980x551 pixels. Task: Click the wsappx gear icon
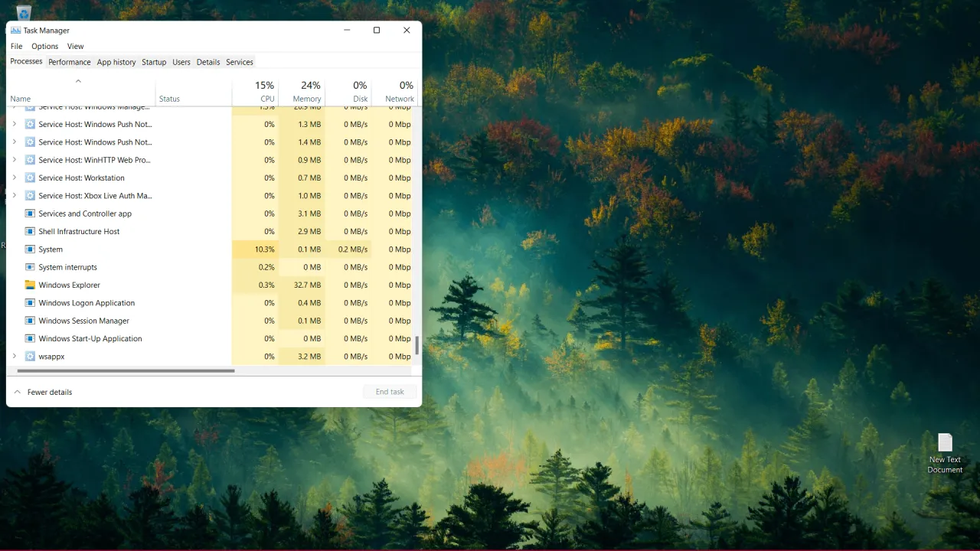coord(30,357)
